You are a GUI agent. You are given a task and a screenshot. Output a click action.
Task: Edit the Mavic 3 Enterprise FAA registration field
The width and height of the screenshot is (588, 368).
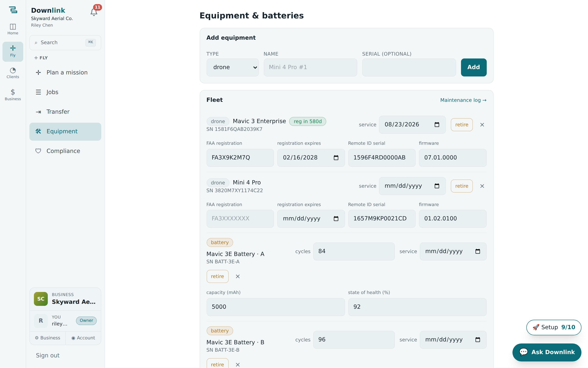(240, 158)
